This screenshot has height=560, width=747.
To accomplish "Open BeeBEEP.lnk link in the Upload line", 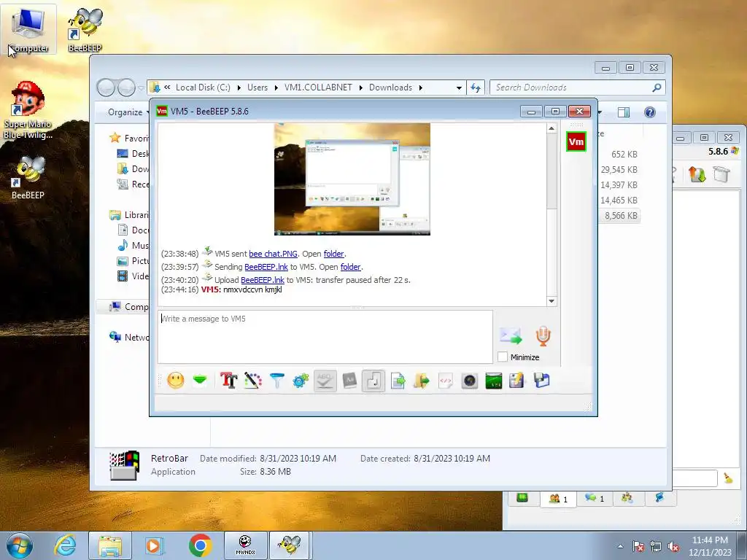I will 262,280.
